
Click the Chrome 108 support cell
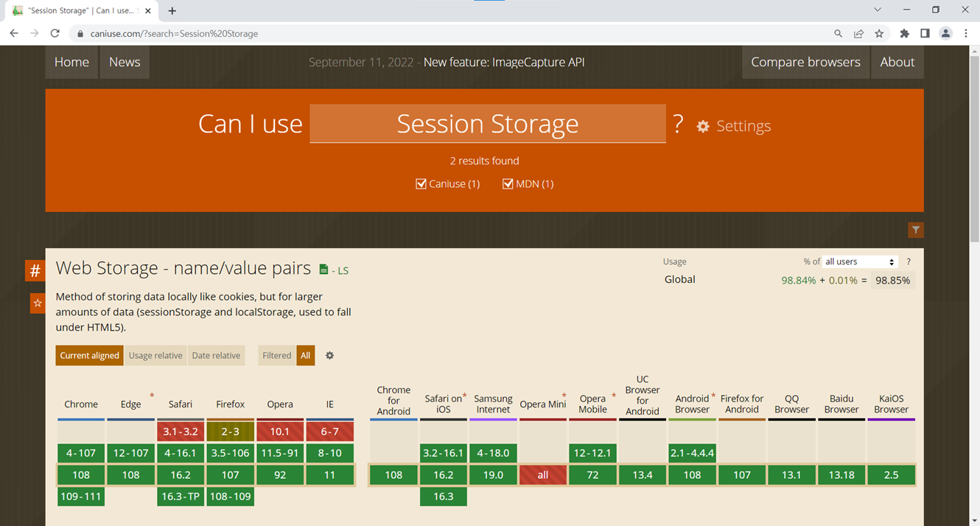coord(81,475)
